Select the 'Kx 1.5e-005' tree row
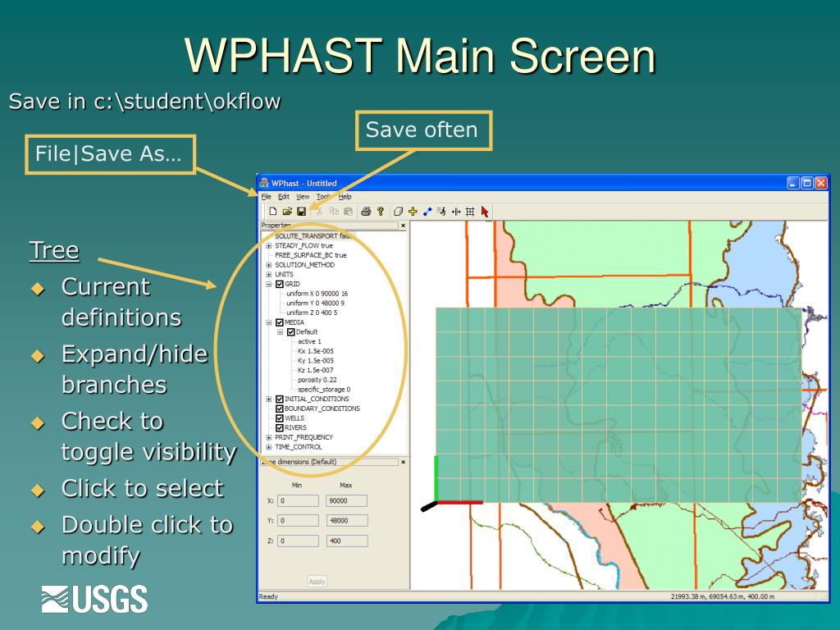 316,351
